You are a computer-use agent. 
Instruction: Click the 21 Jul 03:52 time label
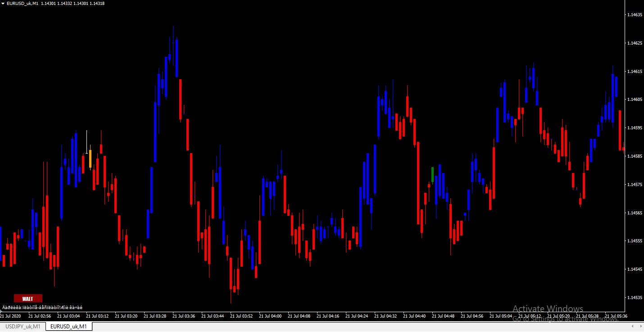[241, 316]
